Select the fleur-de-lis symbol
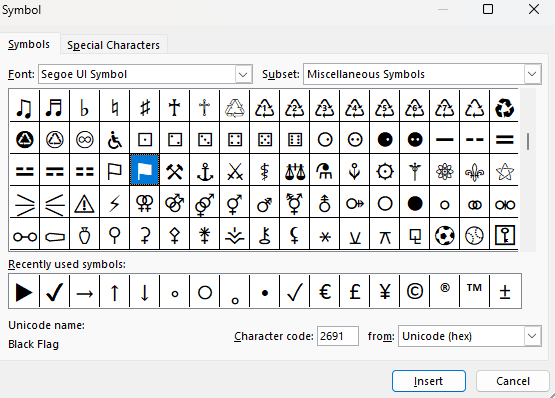 click(475, 171)
